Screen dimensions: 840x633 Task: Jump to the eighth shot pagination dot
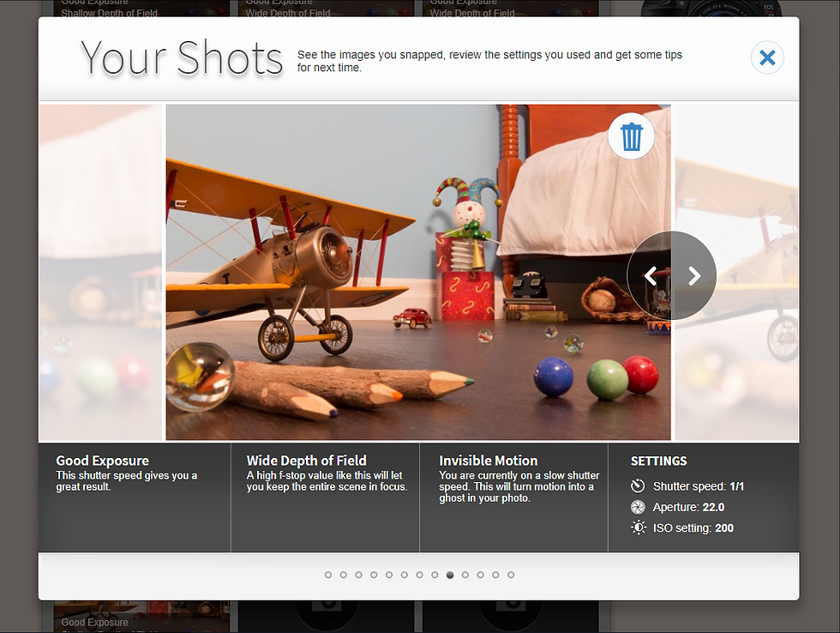pos(435,575)
